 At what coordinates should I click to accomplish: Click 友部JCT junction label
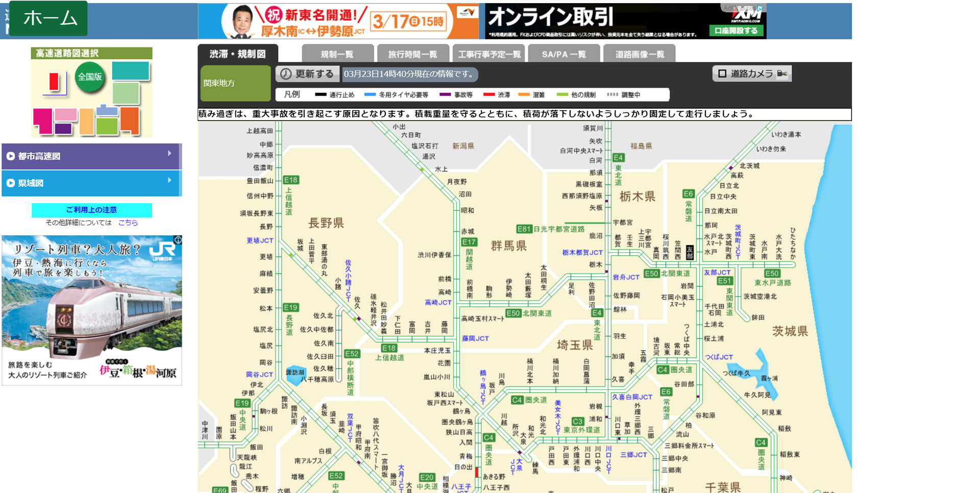717,273
